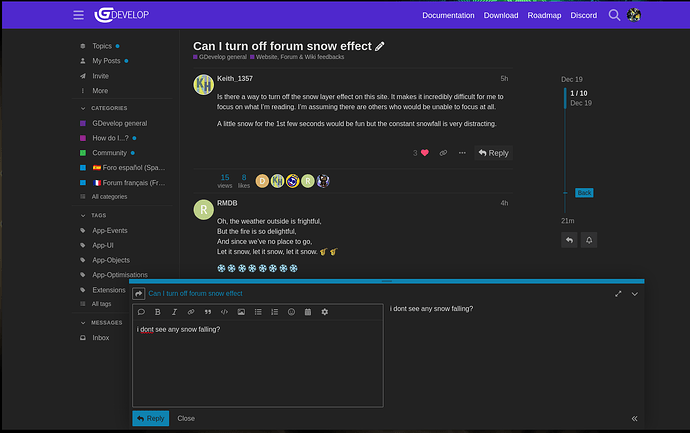The height and width of the screenshot is (433, 690).
Task: Open composer options gear menu
Action: pos(325,312)
